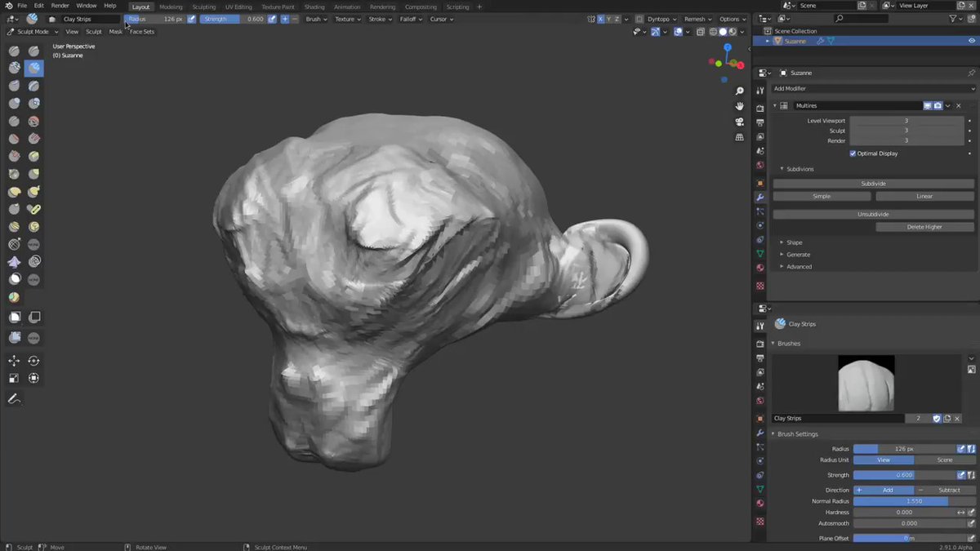Screen dimensions: 980x551
Task: Open the Brush dropdown in header
Action: [316, 19]
